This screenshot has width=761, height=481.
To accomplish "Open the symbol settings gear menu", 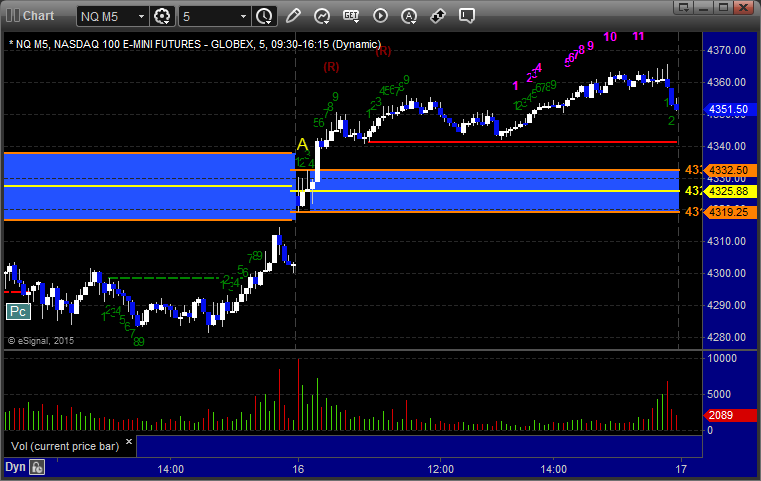I will point(162,17).
